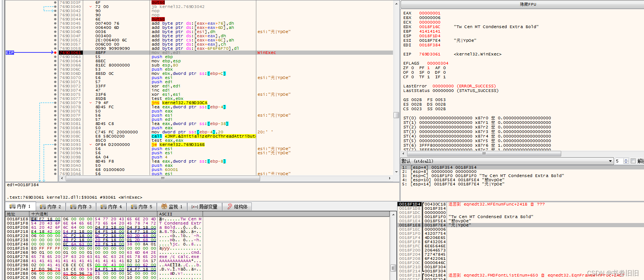Toggle the breakpoint dot at address 769D3061

pyautogui.click(x=55, y=53)
